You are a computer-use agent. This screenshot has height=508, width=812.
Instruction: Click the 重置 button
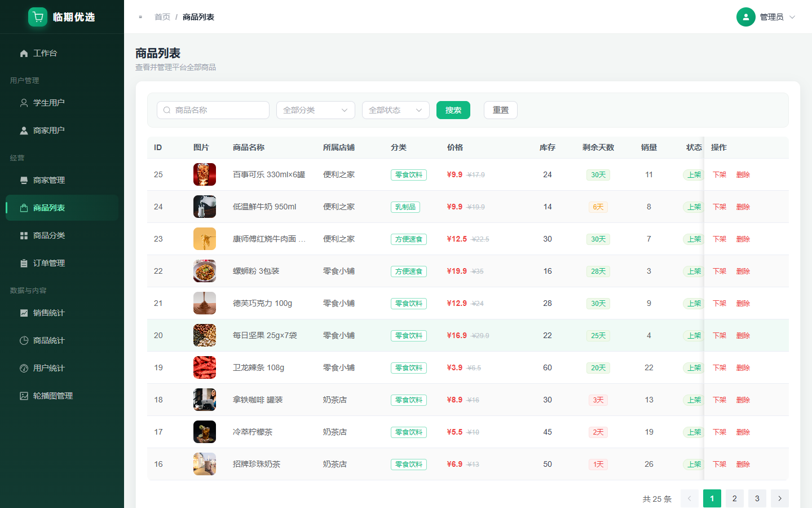501,110
